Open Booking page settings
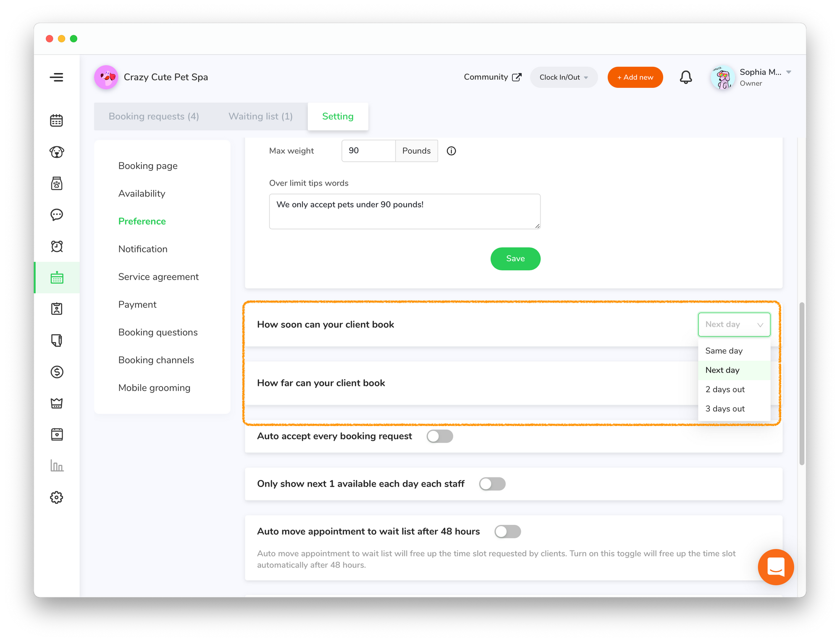This screenshot has width=840, height=642. click(148, 166)
